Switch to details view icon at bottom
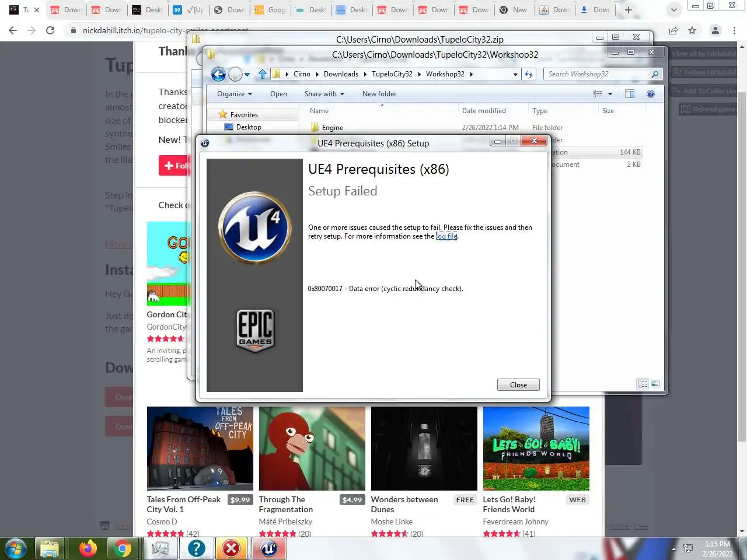 coord(643,384)
